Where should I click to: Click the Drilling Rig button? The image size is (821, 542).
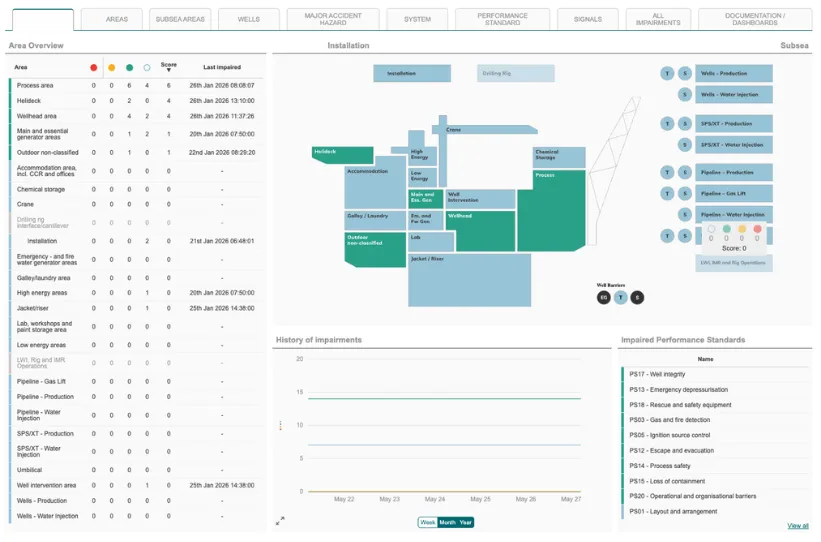tap(516, 73)
